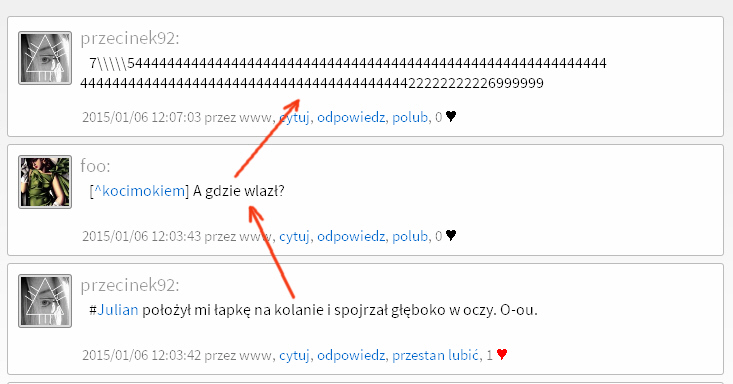The height and width of the screenshot is (384, 733).
Task: Click 'odpowiedz' under foo's post
Action: pos(351,236)
